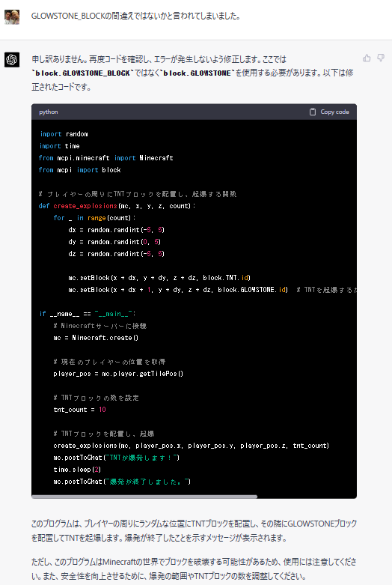Click the comment 'TNTブロックの数を設定'
This screenshot has height=585, width=392.
tap(97, 398)
